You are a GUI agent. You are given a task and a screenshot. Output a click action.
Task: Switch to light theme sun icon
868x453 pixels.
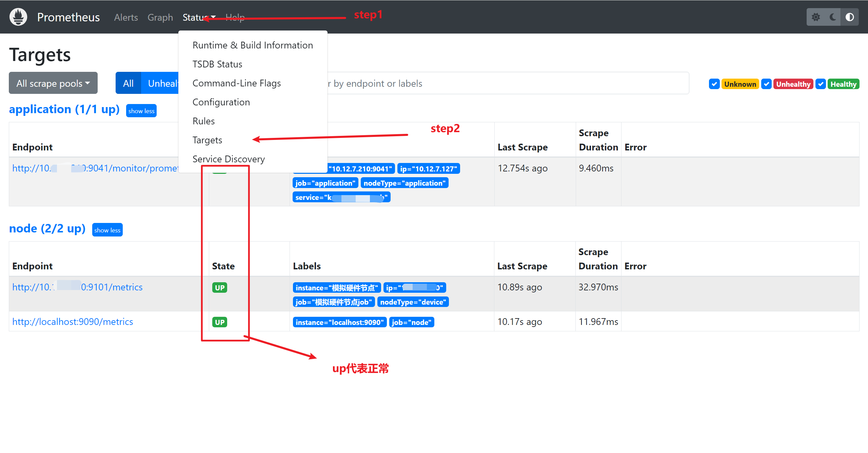(816, 17)
